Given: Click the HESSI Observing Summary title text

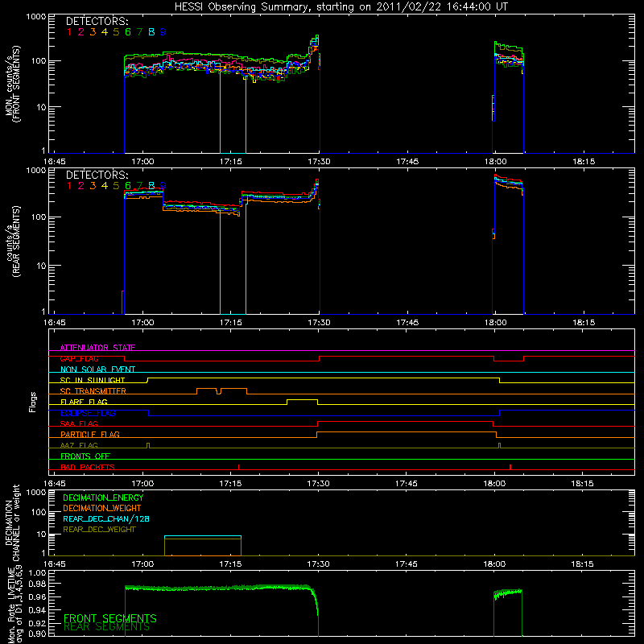Looking at the screenshot, I should click(x=341, y=7).
